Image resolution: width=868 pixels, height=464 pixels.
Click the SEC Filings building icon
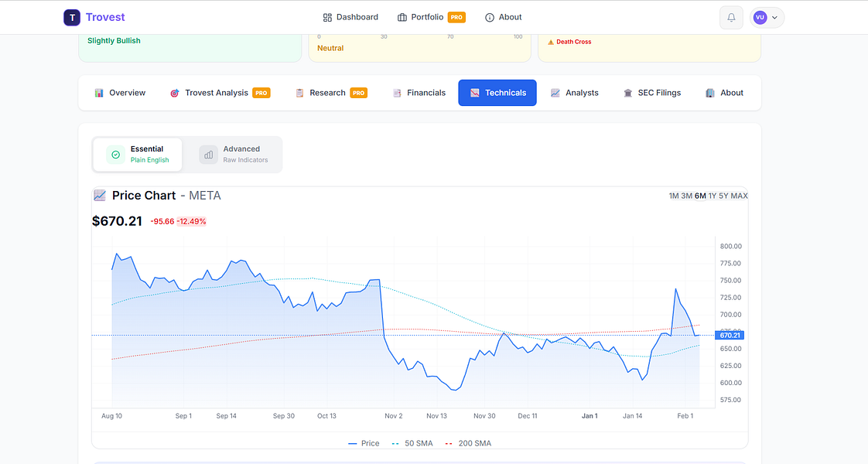[x=628, y=93]
